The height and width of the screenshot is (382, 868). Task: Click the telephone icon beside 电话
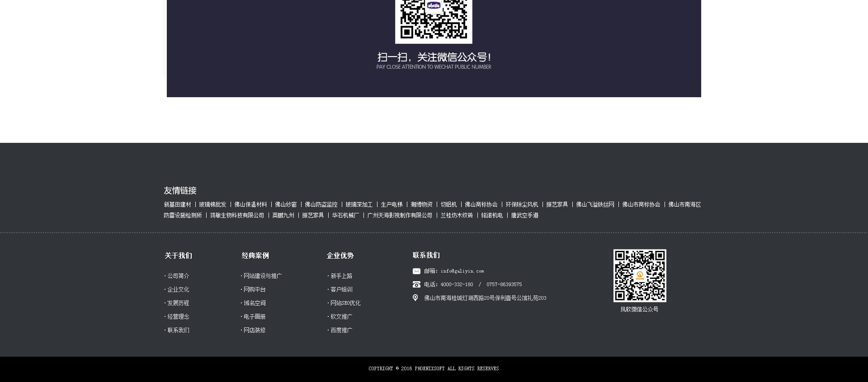click(x=416, y=284)
